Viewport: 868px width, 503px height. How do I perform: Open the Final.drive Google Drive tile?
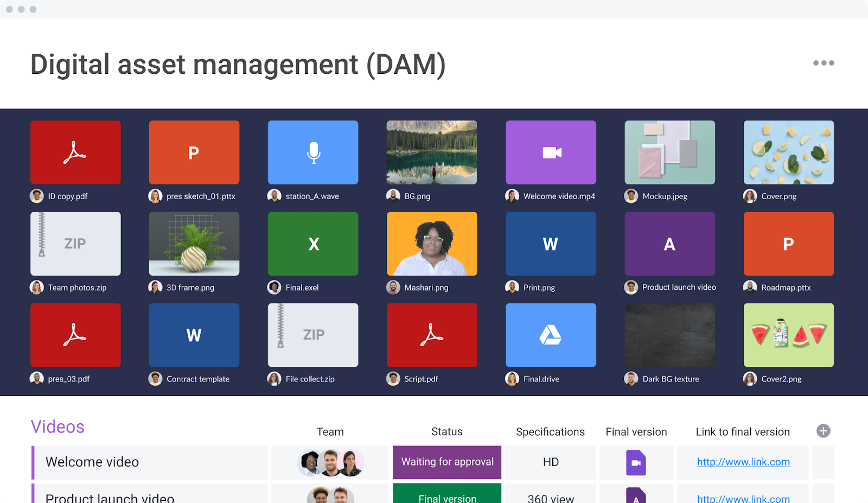pos(551,335)
